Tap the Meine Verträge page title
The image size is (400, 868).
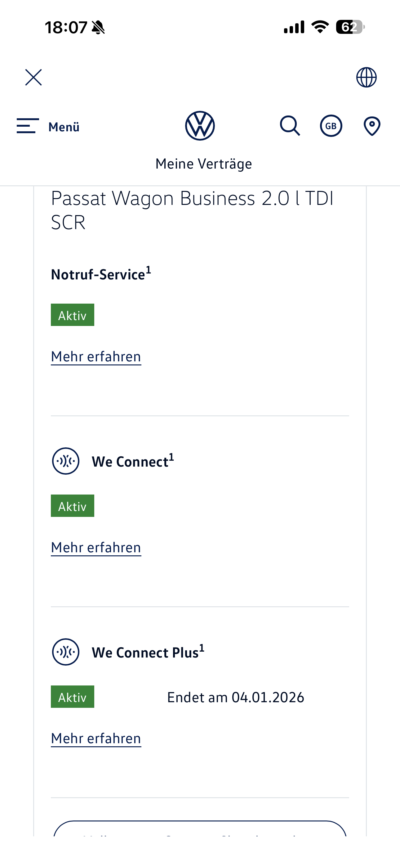[x=203, y=164]
